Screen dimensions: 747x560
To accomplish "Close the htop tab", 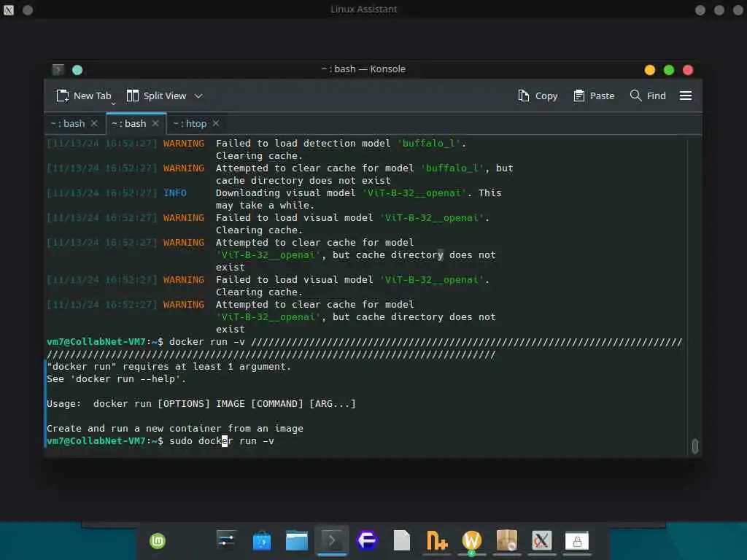I will coord(216,123).
